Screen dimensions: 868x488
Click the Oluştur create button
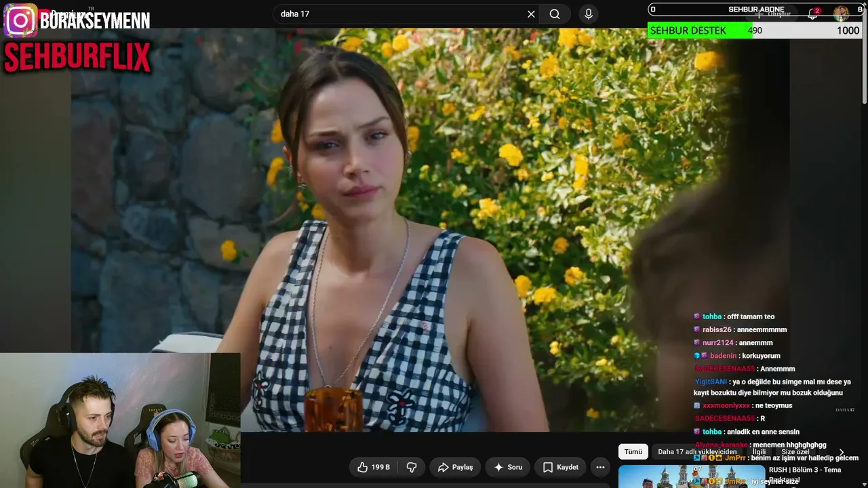coord(773,14)
